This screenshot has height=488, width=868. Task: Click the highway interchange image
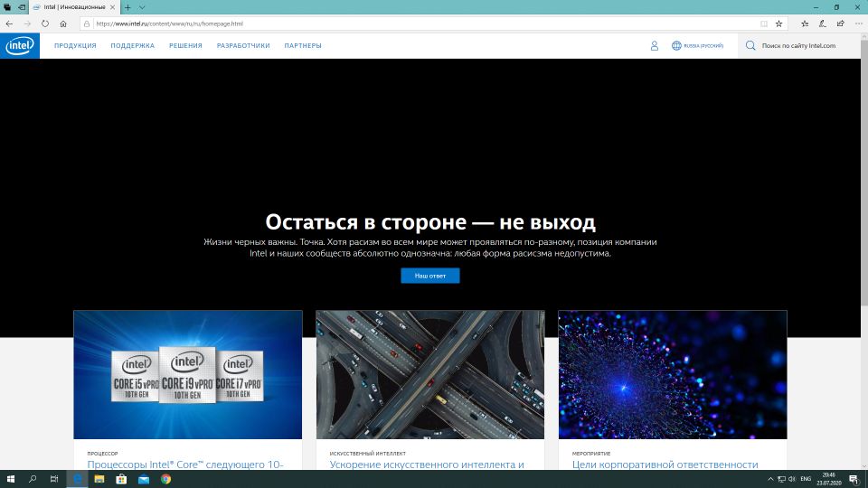430,374
